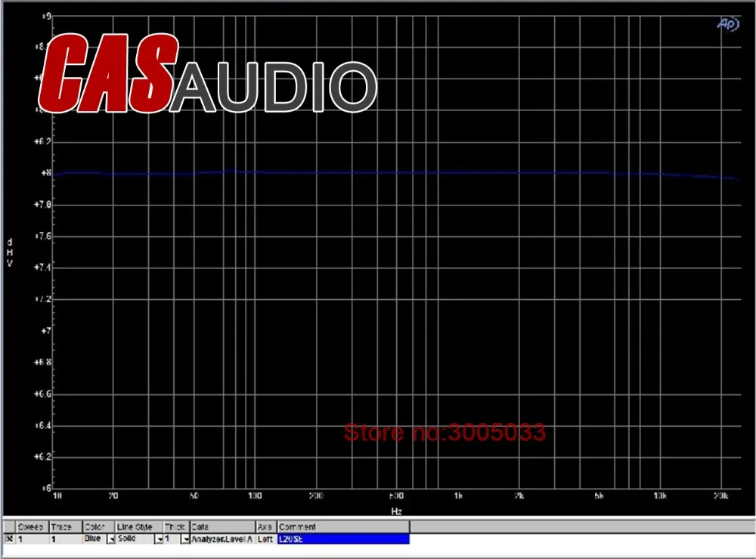The width and height of the screenshot is (756, 559).
Task: Click the L20SE comment field
Action: point(343,539)
